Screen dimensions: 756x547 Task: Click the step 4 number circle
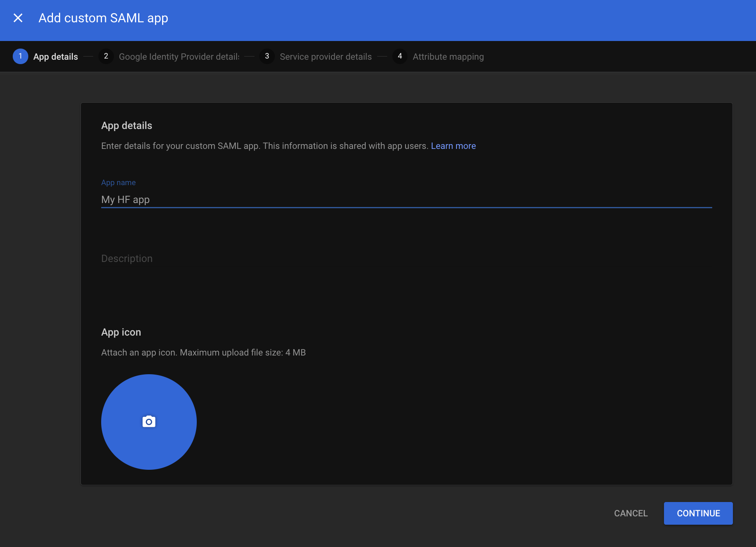400,57
